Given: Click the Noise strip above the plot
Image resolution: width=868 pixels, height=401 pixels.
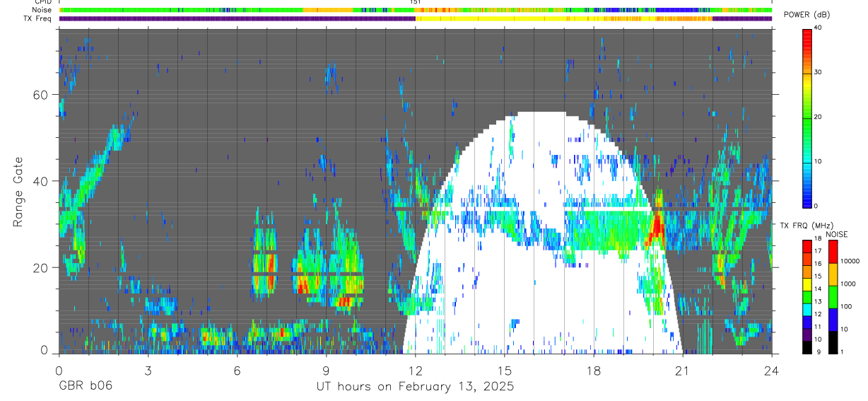Looking at the screenshot, I should click(x=415, y=10).
